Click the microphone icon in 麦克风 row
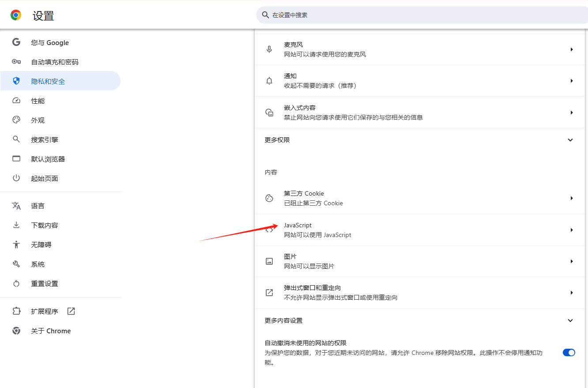This screenshot has width=588, height=388. point(269,49)
